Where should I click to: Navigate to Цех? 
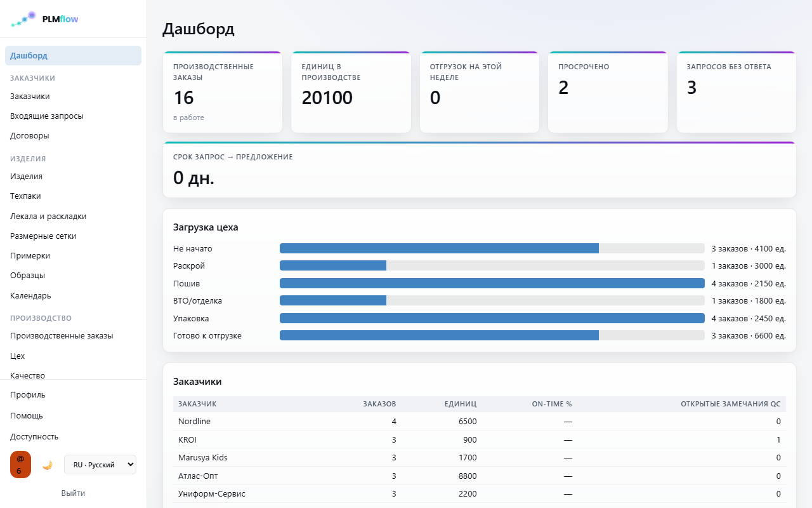tap(73, 356)
